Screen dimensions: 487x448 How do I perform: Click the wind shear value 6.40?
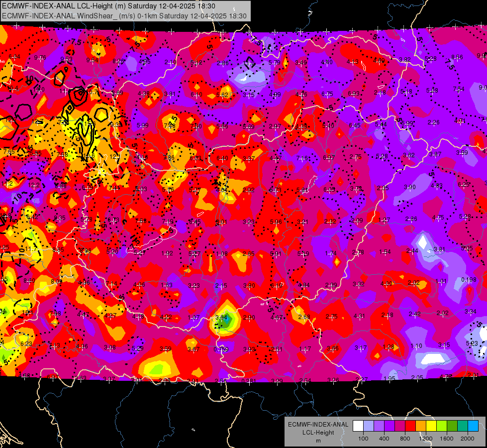coord(222,158)
